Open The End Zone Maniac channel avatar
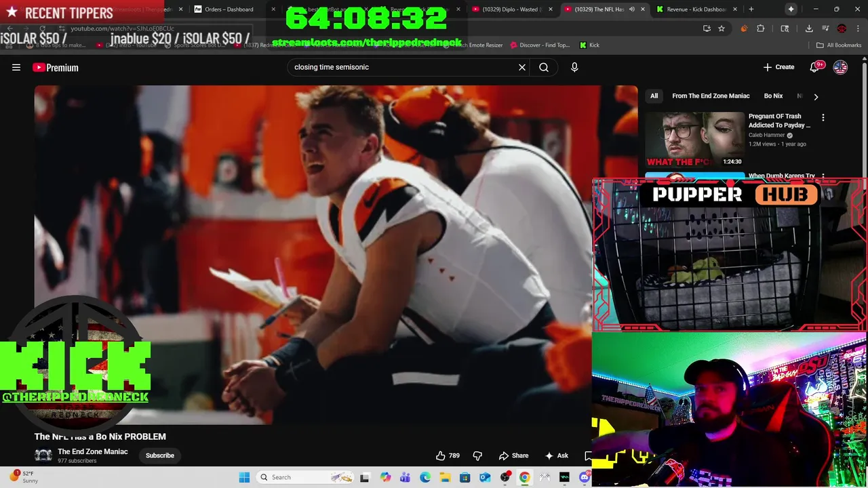Image resolution: width=868 pixels, height=488 pixels. pyautogui.click(x=43, y=455)
